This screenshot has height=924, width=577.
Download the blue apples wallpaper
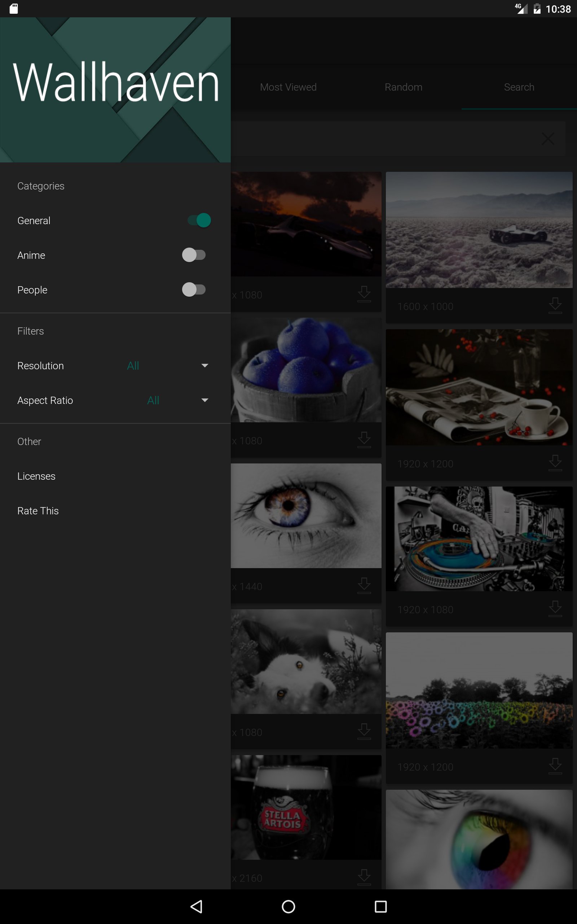pos(364,439)
